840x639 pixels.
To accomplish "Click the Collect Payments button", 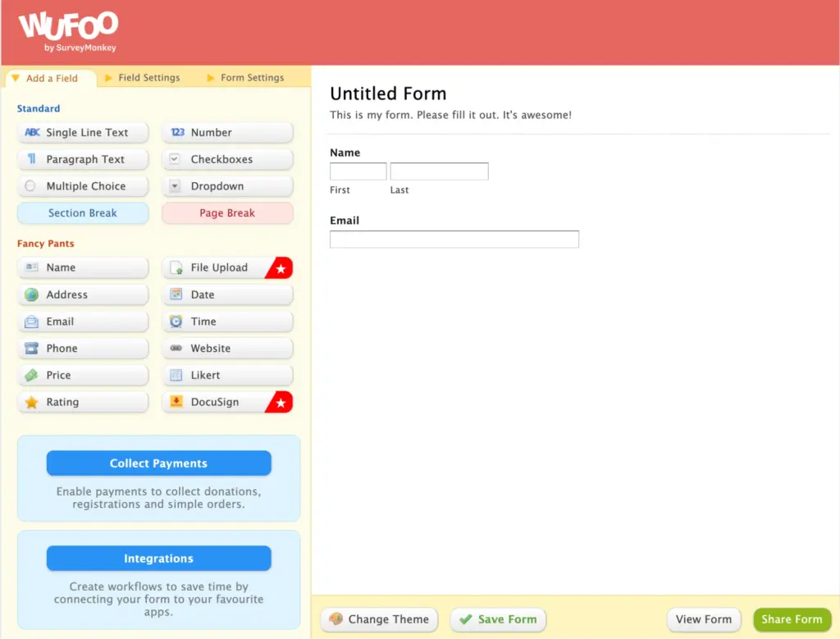I will [158, 463].
